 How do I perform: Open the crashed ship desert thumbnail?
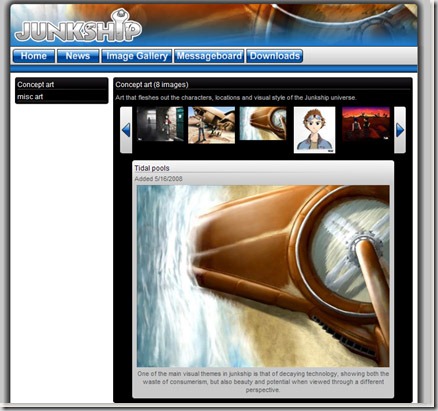pyautogui.click(x=211, y=125)
